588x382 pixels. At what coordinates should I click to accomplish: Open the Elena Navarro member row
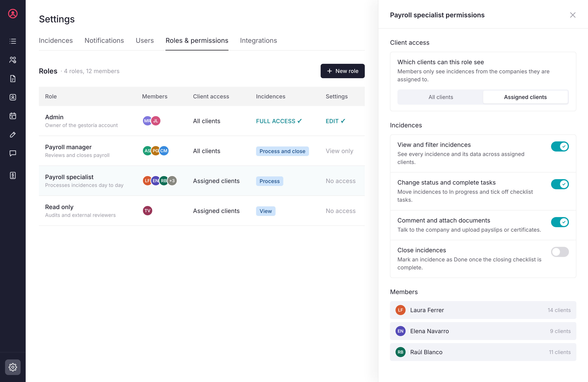point(483,331)
